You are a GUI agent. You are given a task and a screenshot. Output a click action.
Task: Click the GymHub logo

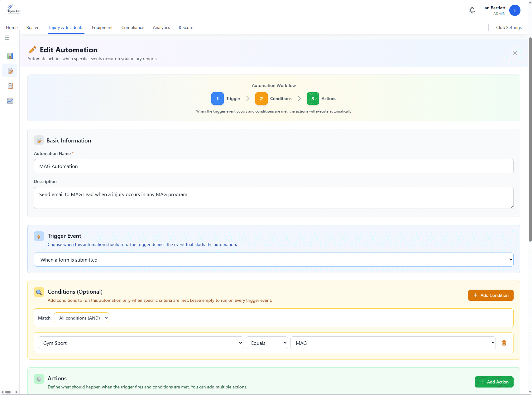click(14, 9)
